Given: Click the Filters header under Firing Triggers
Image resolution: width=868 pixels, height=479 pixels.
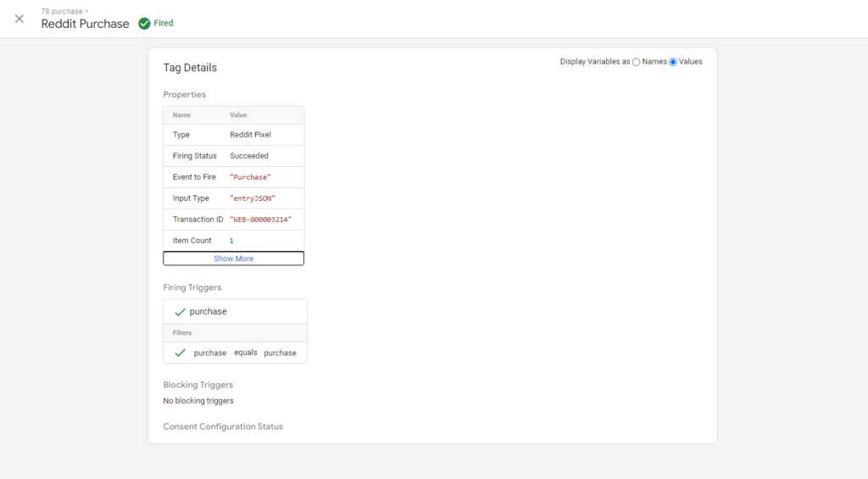Looking at the screenshot, I should point(182,333).
